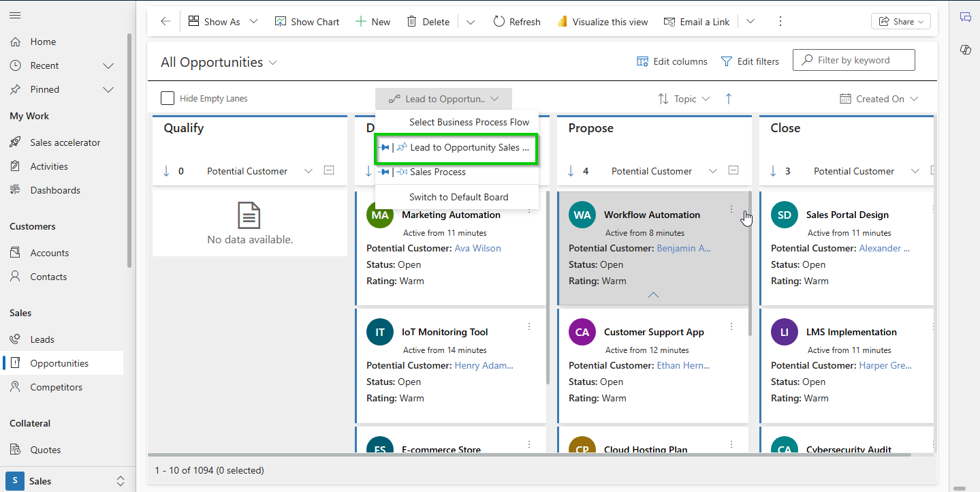Click Visualize this view icon

[563, 22]
